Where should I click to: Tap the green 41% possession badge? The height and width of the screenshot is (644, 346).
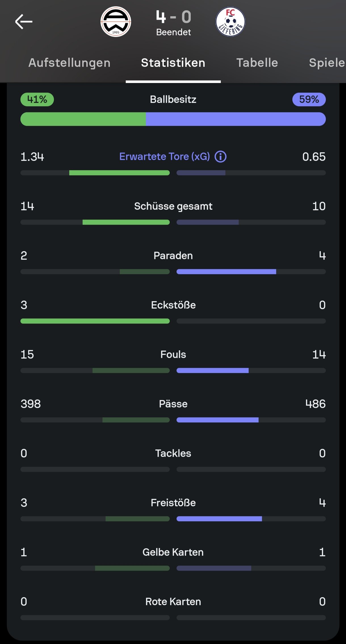click(x=37, y=99)
